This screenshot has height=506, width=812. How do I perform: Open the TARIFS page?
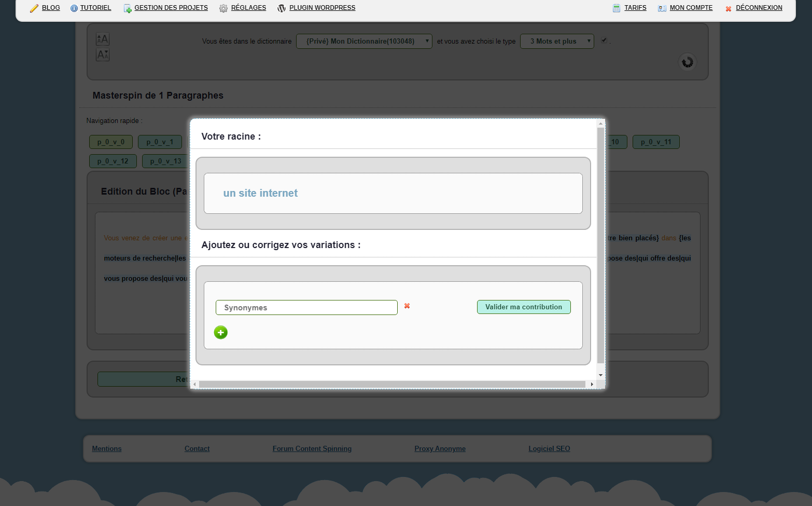pyautogui.click(x=635, y=8)
